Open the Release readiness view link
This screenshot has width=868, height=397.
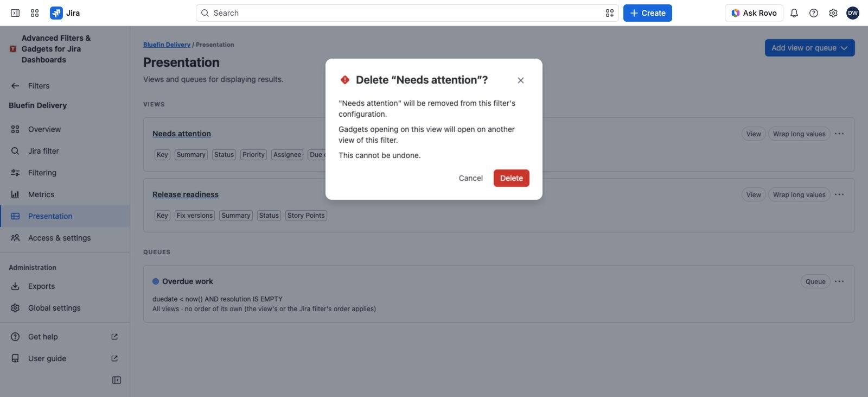click(x=186, y=194)
